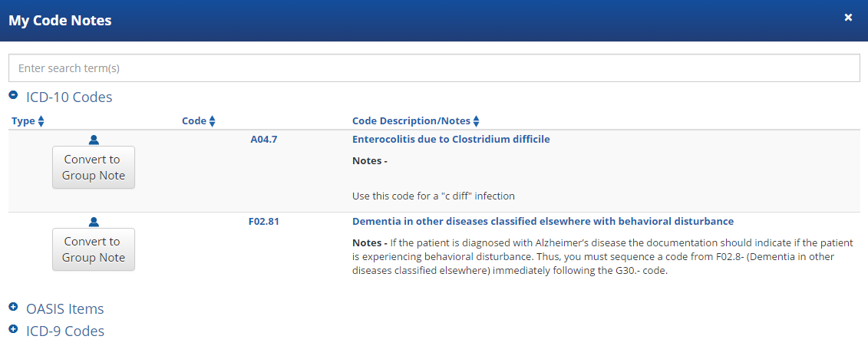Open the Dementia in other diseases description
This screenshot has height=356, width=868.
click(x=543, y=222)
